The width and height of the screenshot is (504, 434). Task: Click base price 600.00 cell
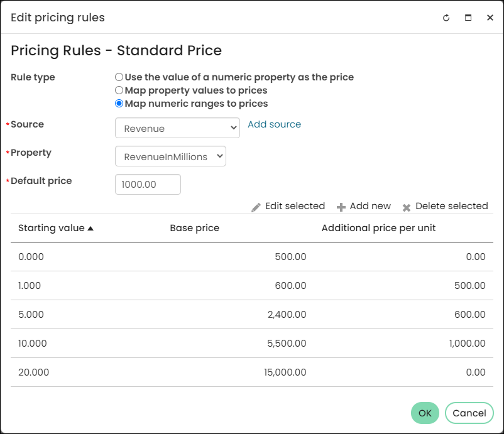coord(290,286)
